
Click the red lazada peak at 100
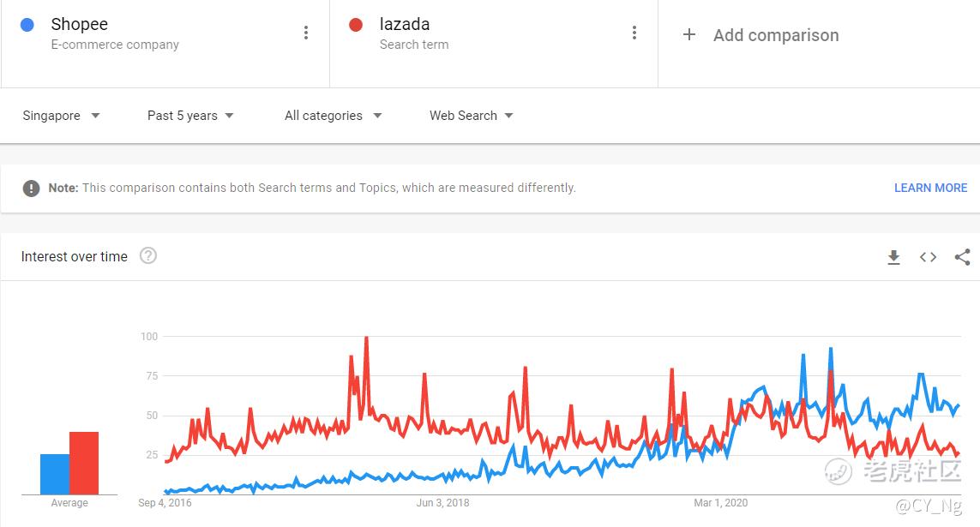point(366,338)
